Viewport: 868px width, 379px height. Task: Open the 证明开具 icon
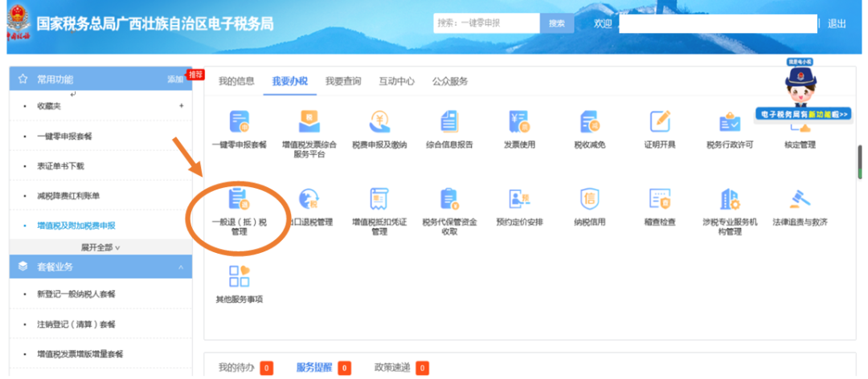point(660,122)
